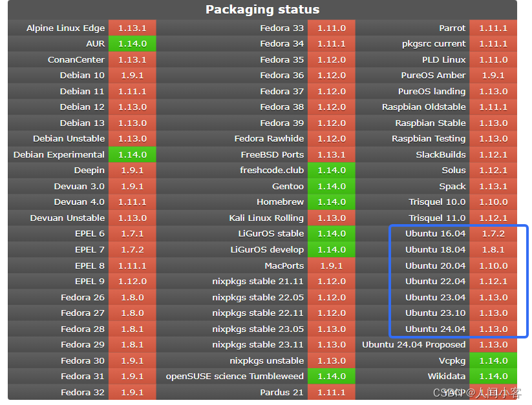Viewport: 532px width, 405px height.
Task: Click the Fedora 31 label
Action: coord(83,376)
